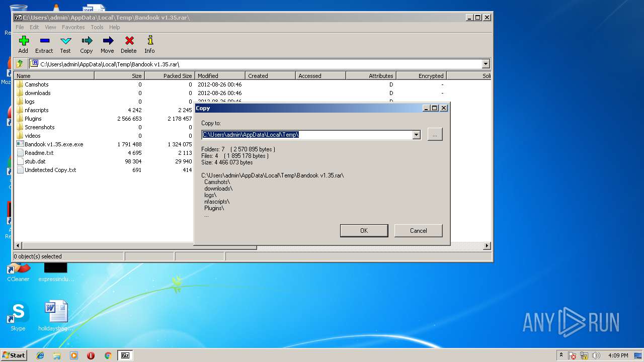Click the Copy toolbar icon

pyautogui.click(x=87, y=41)
